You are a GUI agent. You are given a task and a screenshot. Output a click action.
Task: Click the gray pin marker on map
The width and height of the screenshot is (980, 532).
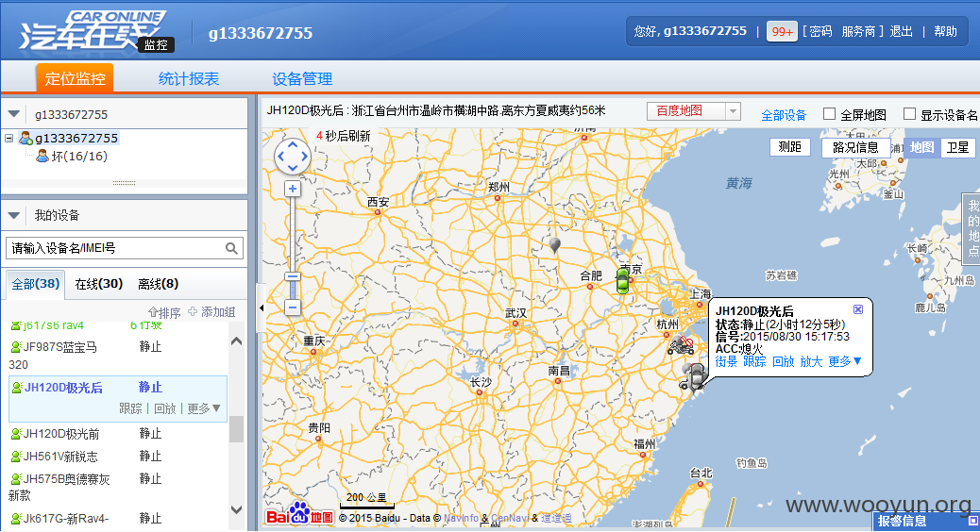(x=554, y=244)
